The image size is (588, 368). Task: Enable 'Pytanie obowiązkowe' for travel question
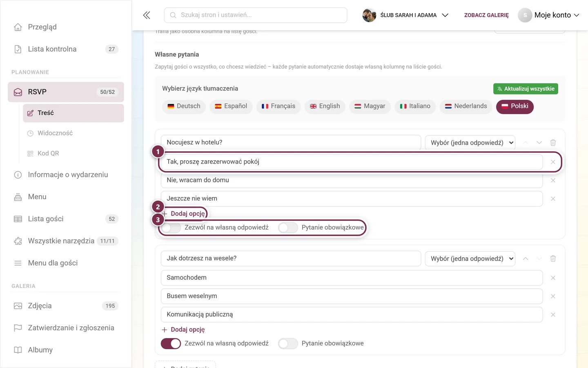[x=288, y=343]
